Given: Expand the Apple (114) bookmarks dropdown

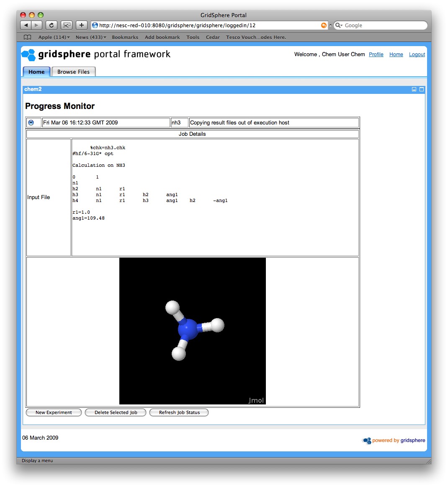Looking at the screenshot, I should pyautogui.click(x=54, y=37).
